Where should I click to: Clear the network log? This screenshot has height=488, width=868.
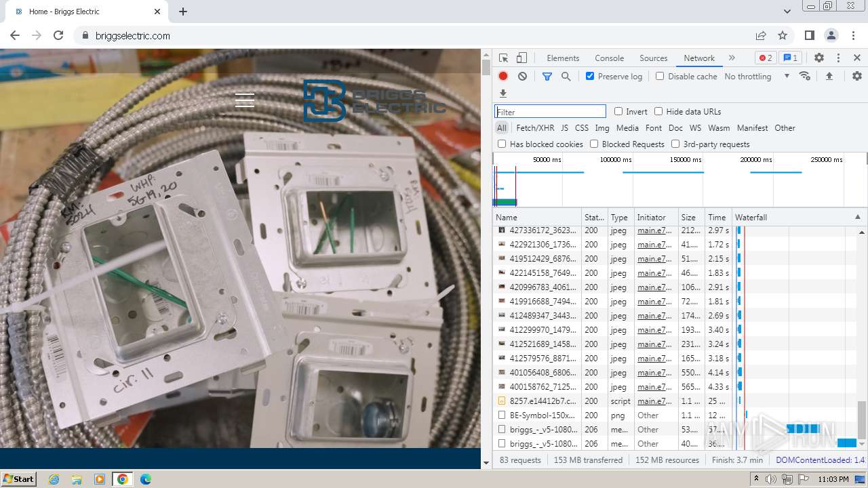(x=522, y=77)
